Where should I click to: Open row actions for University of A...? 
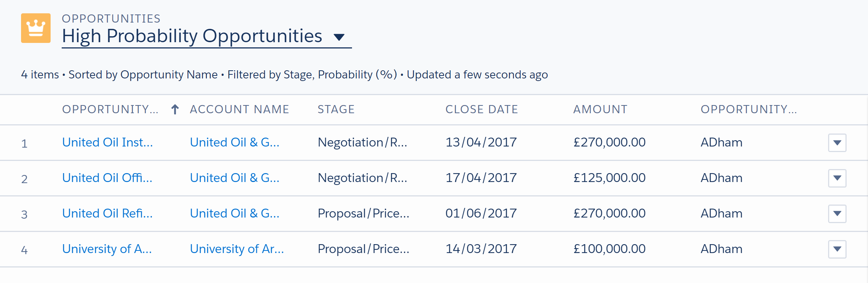(x=837, y=249)
